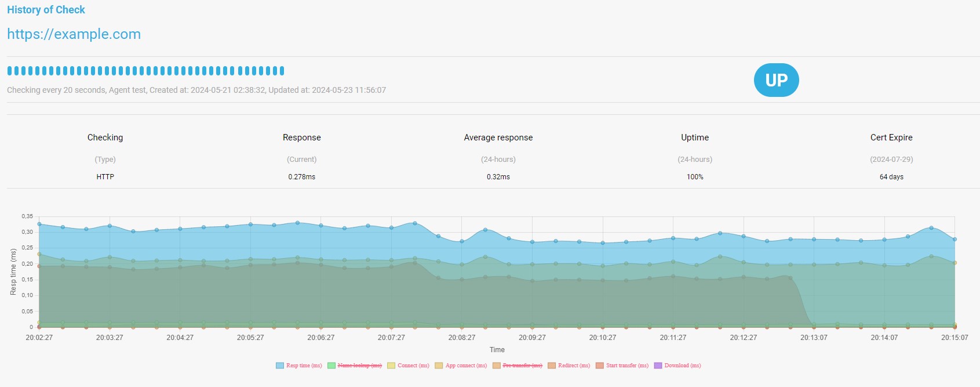Click the 100% uptime value
Screen dimensions: 980x387
pyautogui.click(x=695, y=177)
